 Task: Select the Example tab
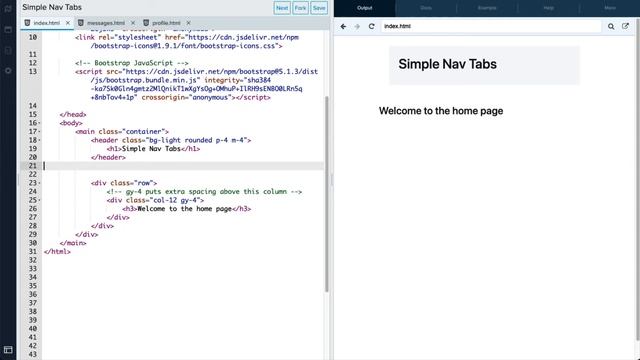487,8
